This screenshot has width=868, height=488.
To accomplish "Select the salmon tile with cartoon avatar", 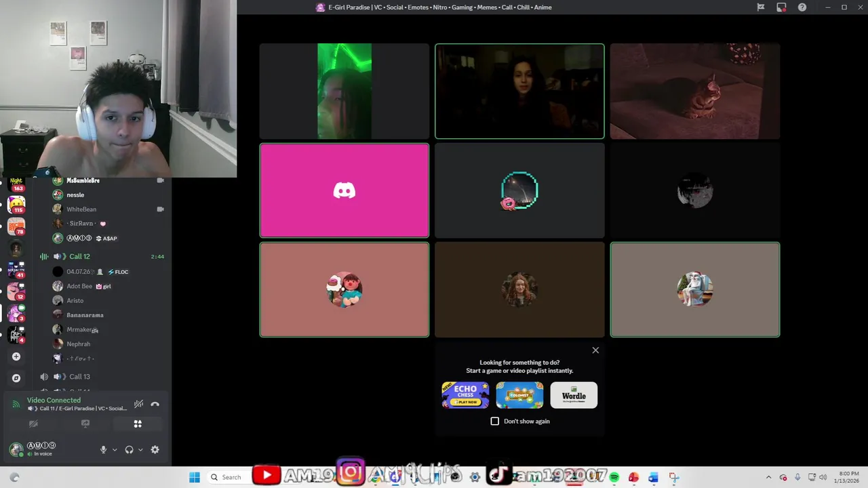I will pyautogui.click(x=344, y=289).
